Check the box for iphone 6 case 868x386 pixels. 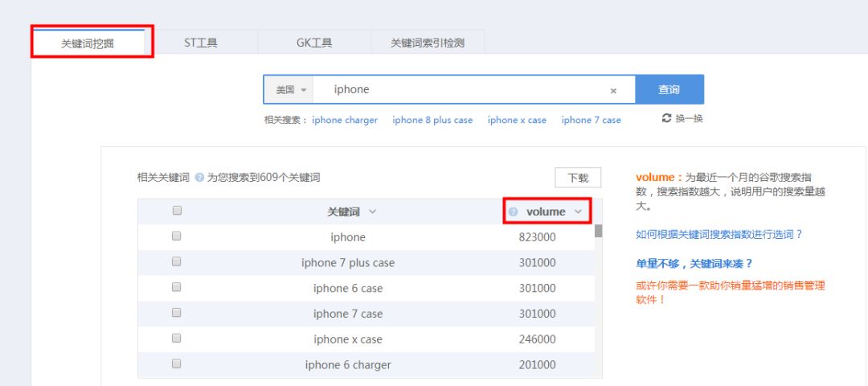pos(177,287)
